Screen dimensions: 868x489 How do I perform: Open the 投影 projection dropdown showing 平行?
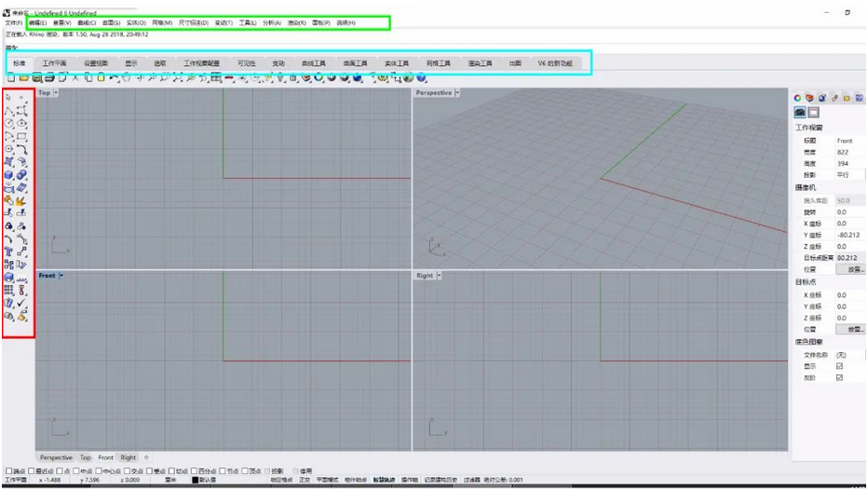coord(849,175)
